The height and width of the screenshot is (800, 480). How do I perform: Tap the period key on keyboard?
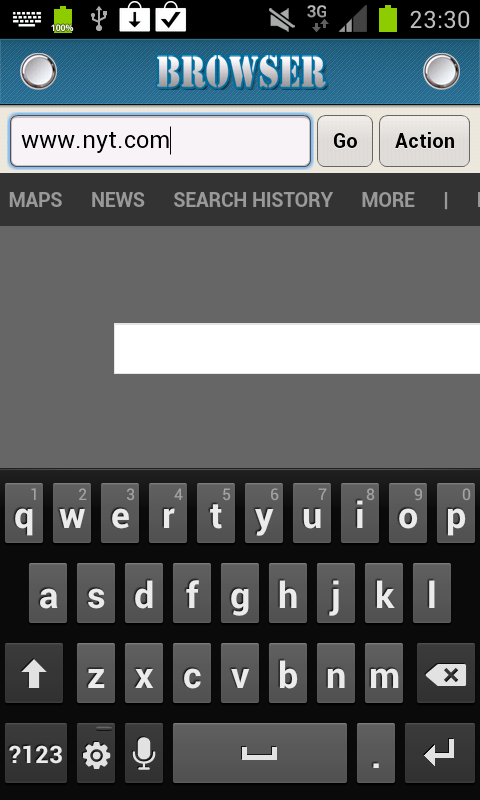pyautogui.click(x=375, y=753)
